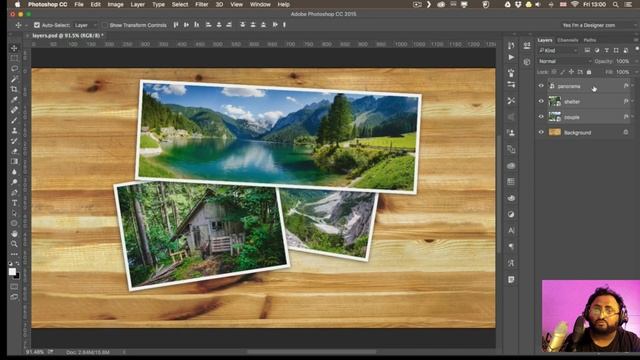Open the Filter menu

click(202, 4)
